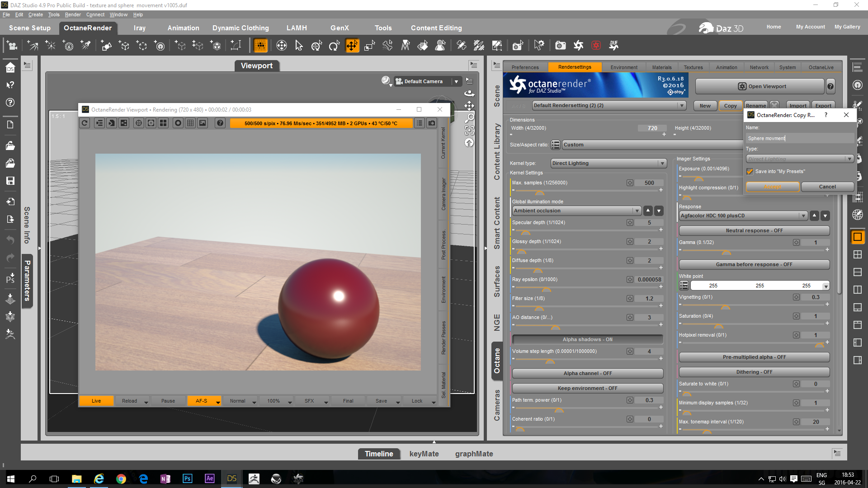
Task: Click the Open Viewport button
Action: (x=762, y=86)
